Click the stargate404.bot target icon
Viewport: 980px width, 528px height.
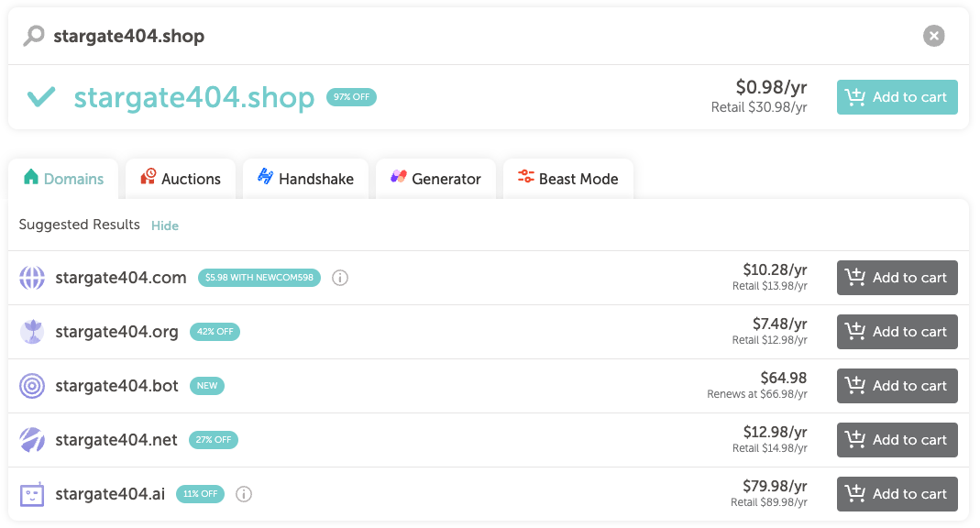(x=32, y=386)
